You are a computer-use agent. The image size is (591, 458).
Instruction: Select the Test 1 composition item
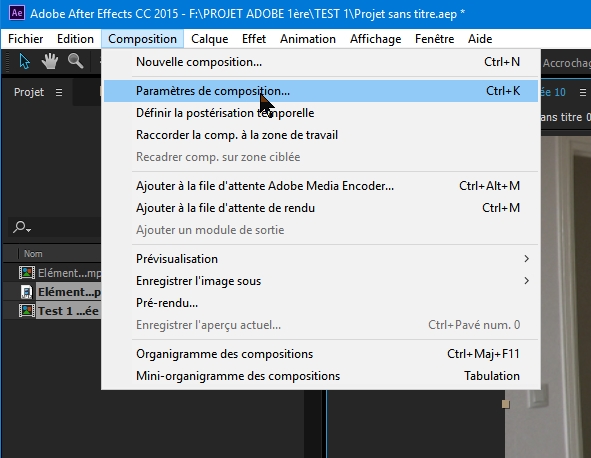(x=60, y=311)
